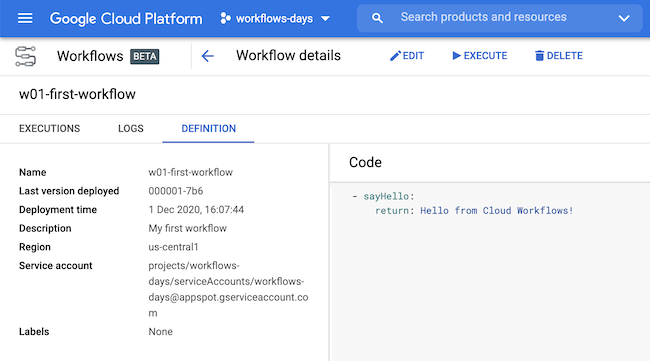Click the version value 000001-7b6
Screen dimensions: 650x361
click(176, 191)
